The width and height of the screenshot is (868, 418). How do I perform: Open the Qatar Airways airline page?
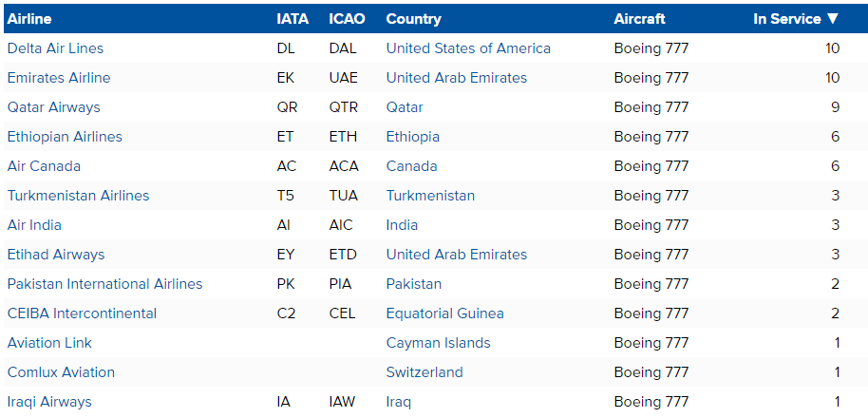point(54,106)
